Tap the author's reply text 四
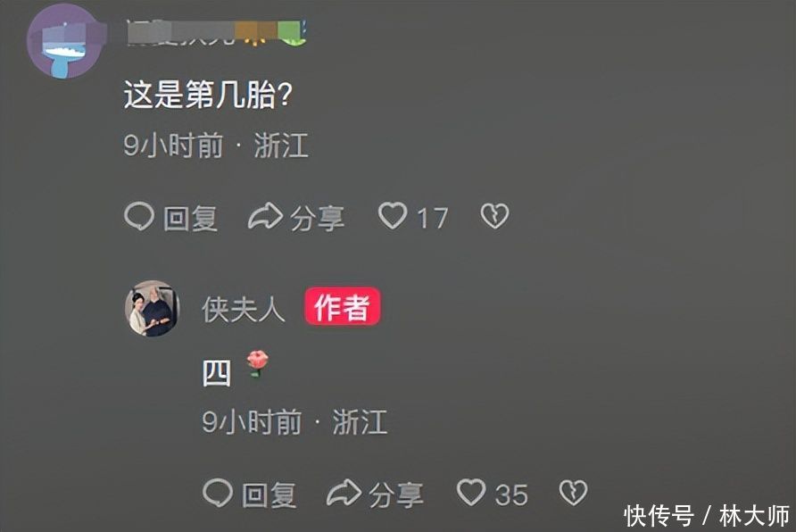 pos(217,373)
